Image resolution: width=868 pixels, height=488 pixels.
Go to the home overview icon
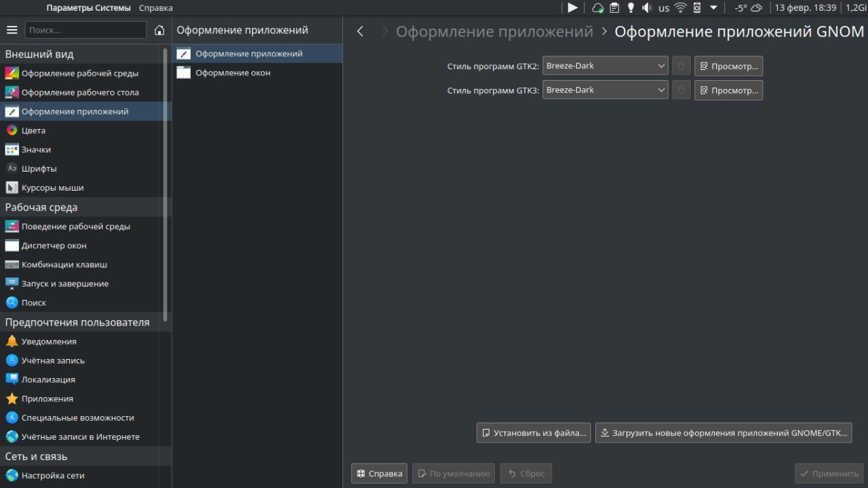(159, 30)
